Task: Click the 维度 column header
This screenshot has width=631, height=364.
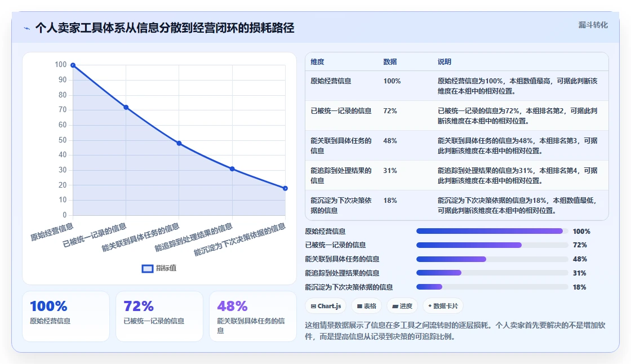Action: click(317, 62)
